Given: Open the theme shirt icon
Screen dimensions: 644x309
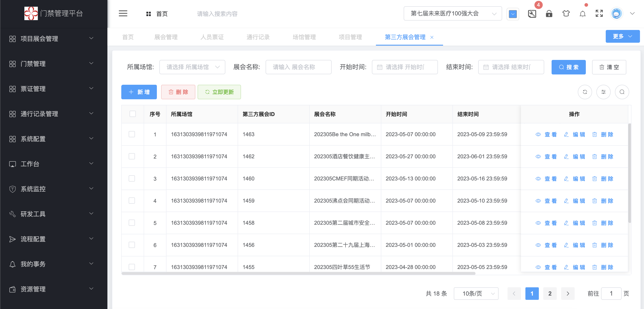Looking at the screenshot, I should [x=566, y=13].
